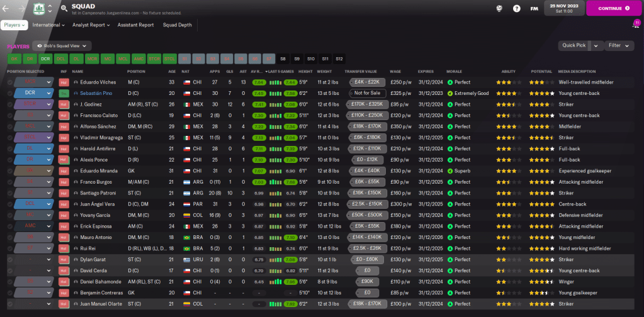Toggle the selection circle for Sebastián Pino
Screen dimensions: 644x317
pos(9,92)
